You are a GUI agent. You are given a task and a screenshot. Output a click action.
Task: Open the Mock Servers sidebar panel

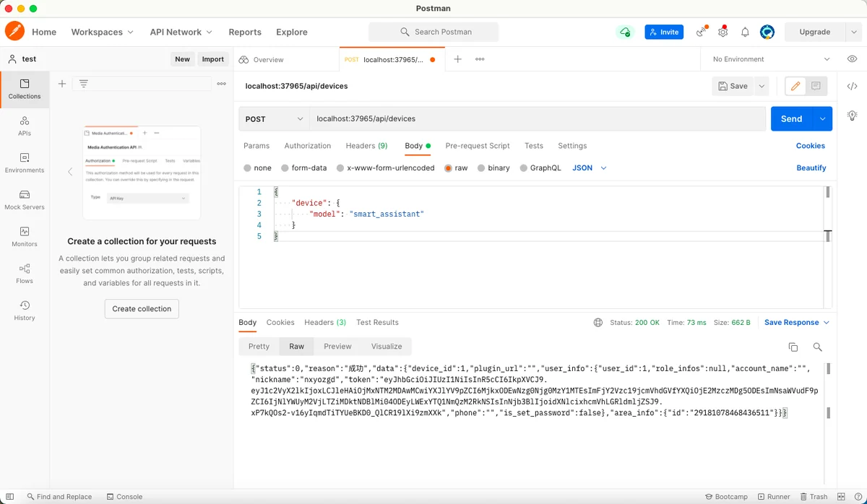[x=25, y=200]
